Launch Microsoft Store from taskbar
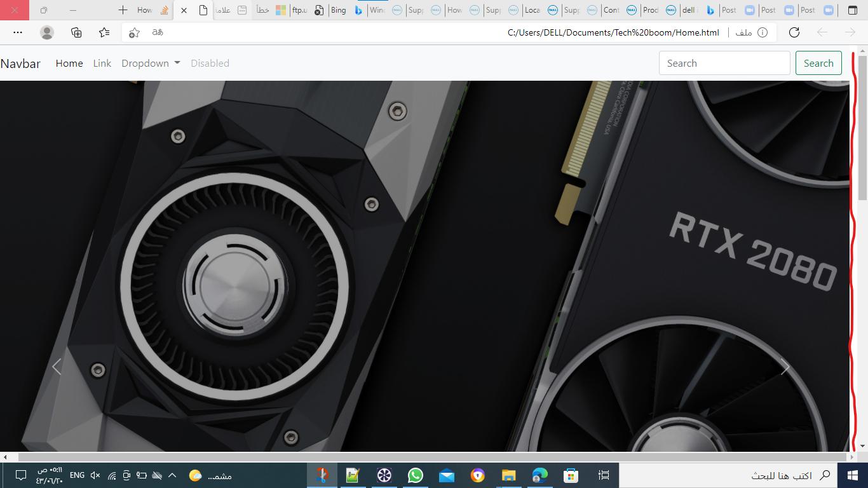This screenshot has width=868, height=488. pyautogui.click(x=571, y=475)
